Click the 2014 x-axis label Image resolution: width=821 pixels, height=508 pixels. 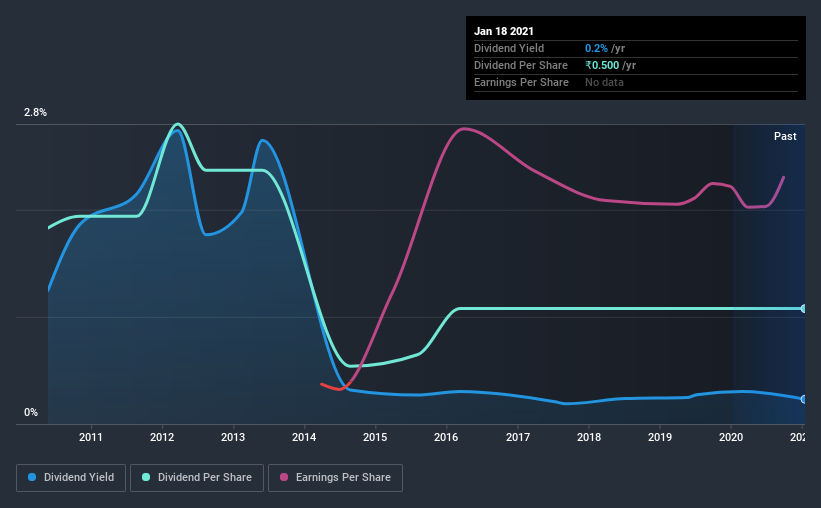[x=304, y=437]
